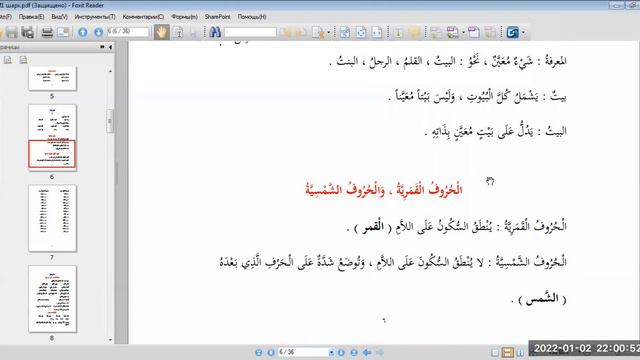
Task: Click Next Page button in status bar
Action: (x=341, y=352)
